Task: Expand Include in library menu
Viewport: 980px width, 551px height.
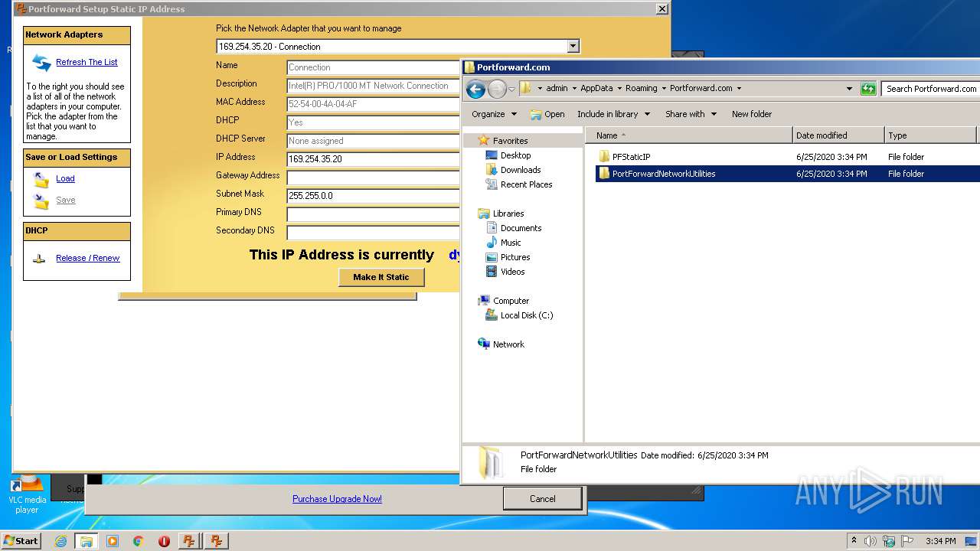Action: click(614, 114)
